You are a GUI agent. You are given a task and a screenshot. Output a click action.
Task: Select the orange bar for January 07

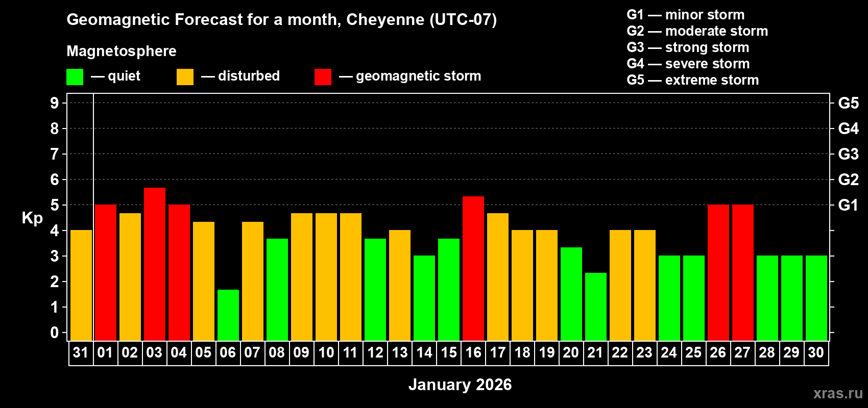click(253, 281)
